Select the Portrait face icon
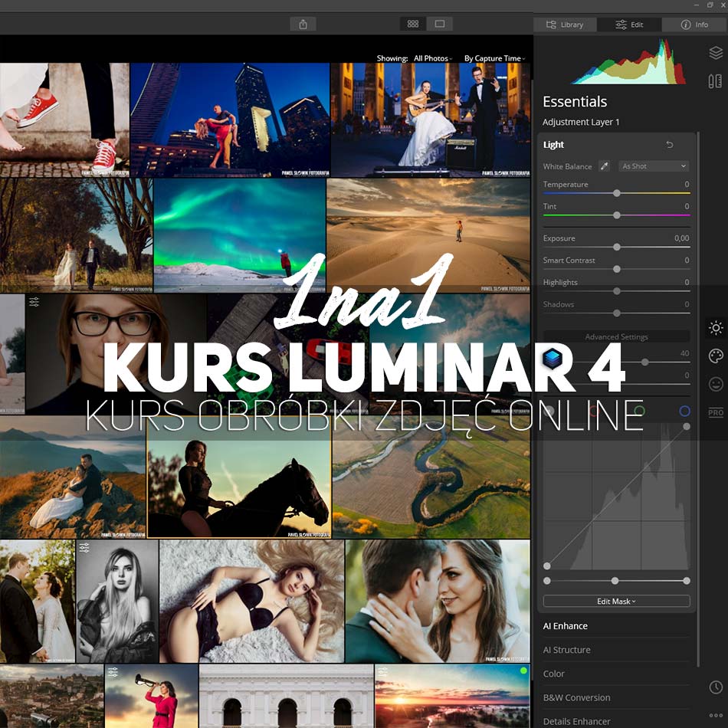Screen dimensions: 728x728 pos(716,384)
